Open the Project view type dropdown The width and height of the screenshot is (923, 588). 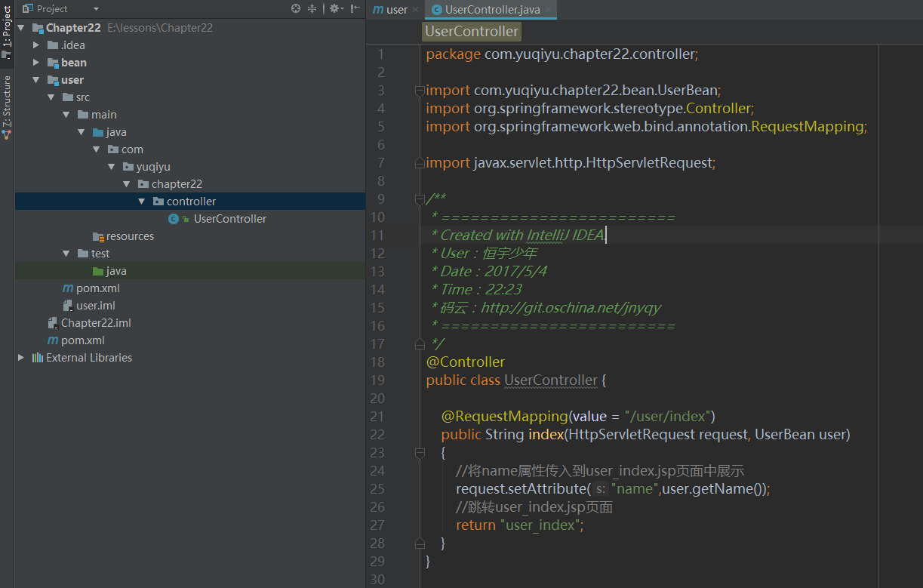pos(96,9)
